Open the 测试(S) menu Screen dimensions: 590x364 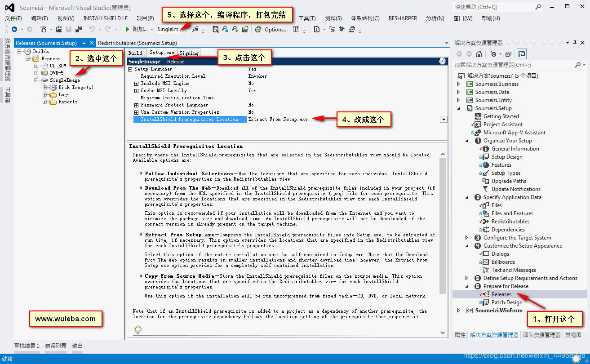coord(333,18)
